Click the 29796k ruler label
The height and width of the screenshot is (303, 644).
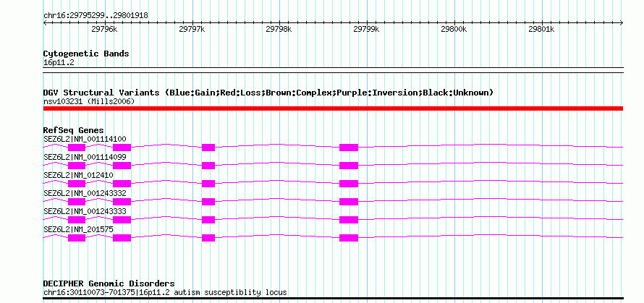(105, 29)
